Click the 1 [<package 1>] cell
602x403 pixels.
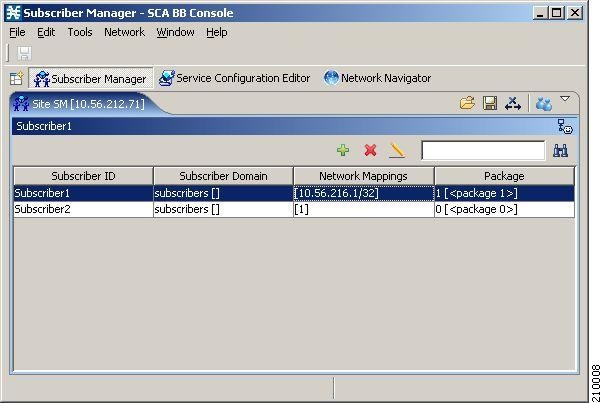pyautogui.click(x=504, y=193)
